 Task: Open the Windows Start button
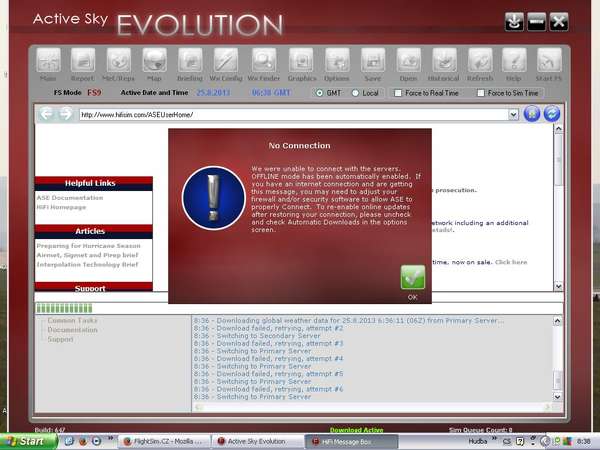28,442
